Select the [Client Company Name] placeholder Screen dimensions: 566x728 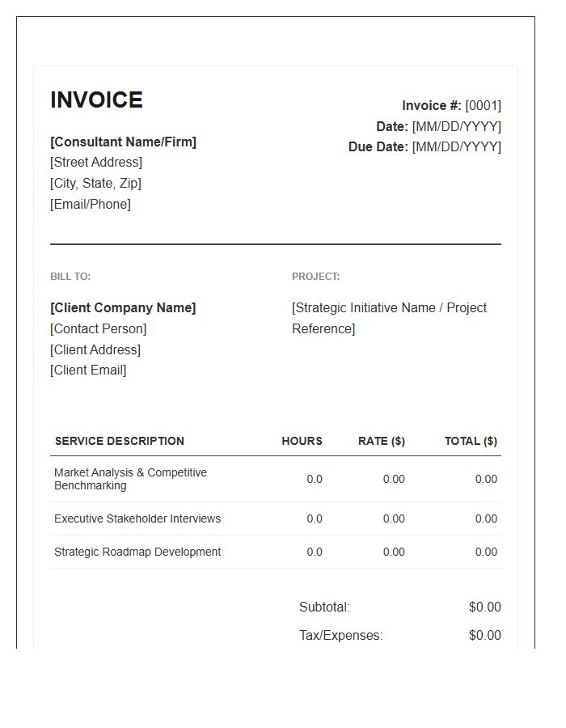[x=123, y=307]
